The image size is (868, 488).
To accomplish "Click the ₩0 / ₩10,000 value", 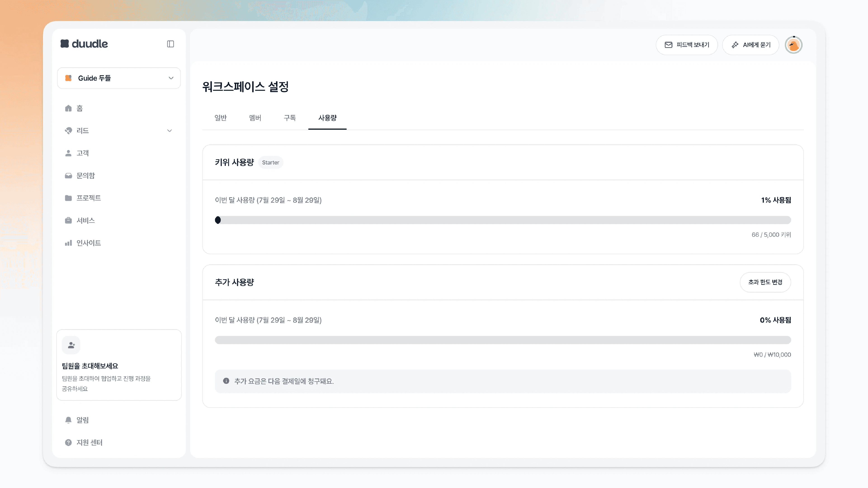I will coord(772,355).
